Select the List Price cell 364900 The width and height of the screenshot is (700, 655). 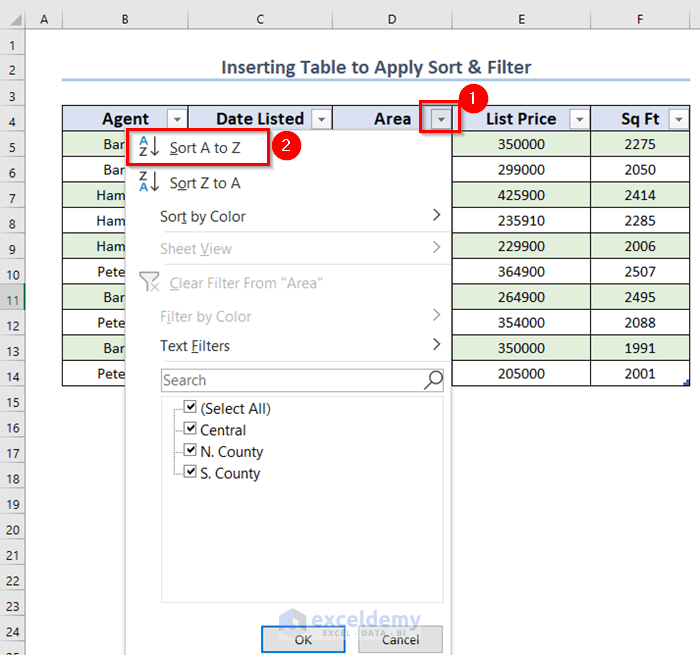point(521,271)
